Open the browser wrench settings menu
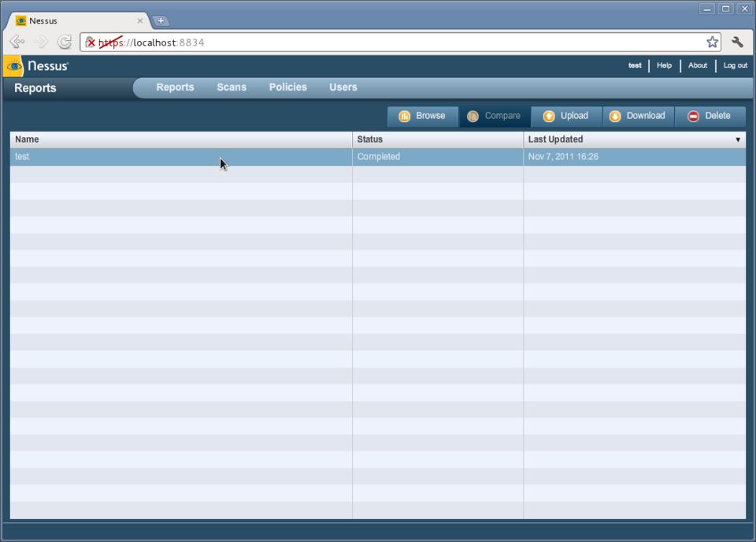Image resolution: width=756 pixels, height=542 pixels. tap(738, 43)
